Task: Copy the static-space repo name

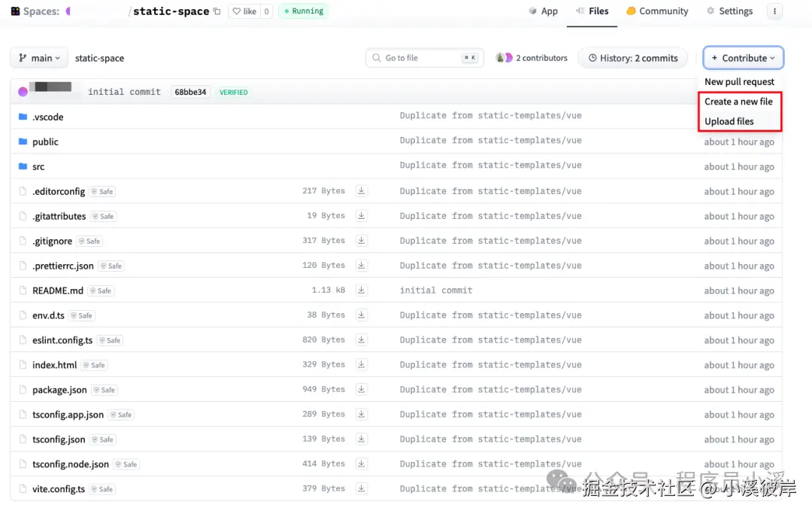Action: [x=217, y=11]
